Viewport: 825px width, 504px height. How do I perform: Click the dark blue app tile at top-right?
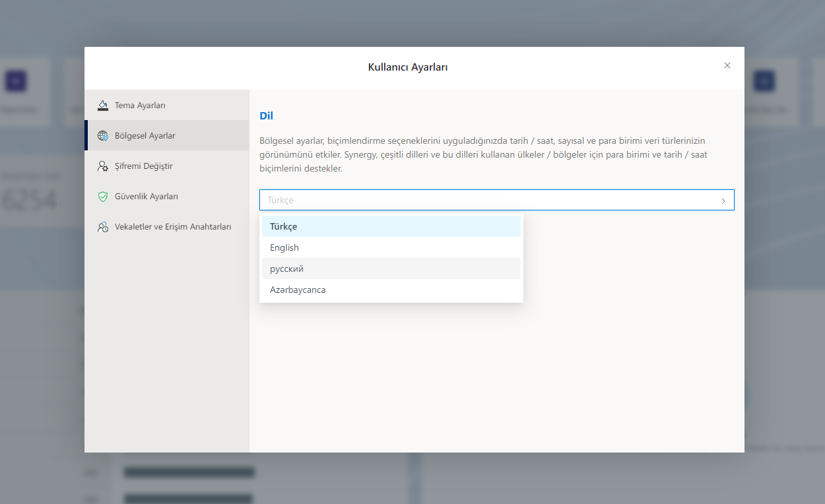pyautogui.click(x=764, y=80)
